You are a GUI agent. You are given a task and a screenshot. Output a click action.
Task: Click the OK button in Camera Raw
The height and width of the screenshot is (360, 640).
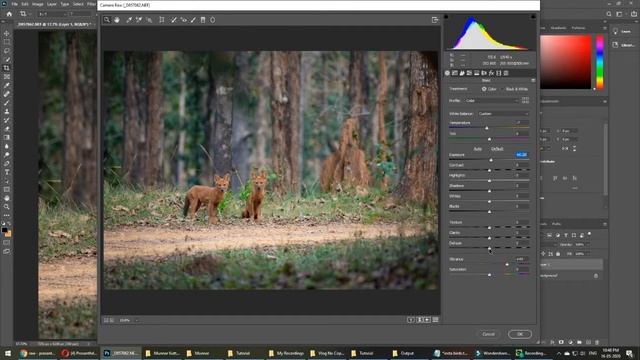[520, 334]
